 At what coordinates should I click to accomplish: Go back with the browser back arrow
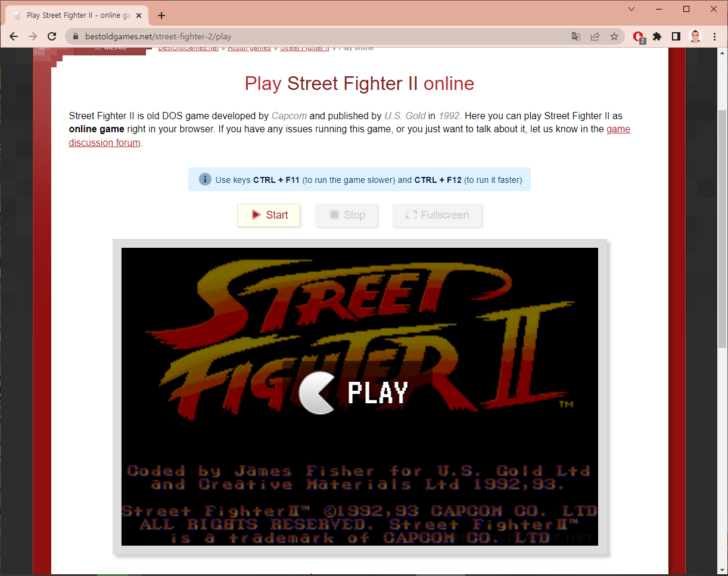pos(14,36)
